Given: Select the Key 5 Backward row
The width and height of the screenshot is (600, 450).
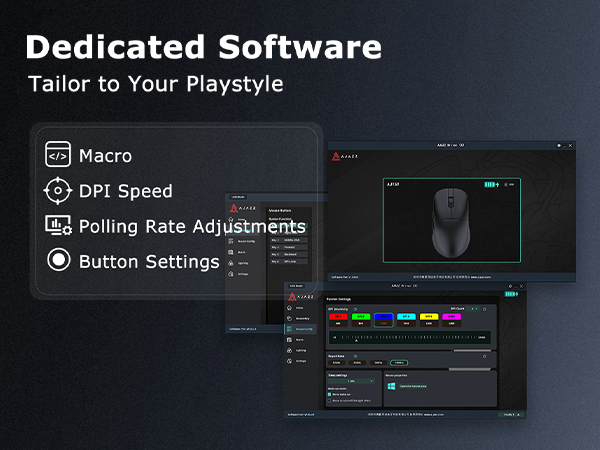Looking at the screenshot, I should pyautogui.click(x=289, y=254).
